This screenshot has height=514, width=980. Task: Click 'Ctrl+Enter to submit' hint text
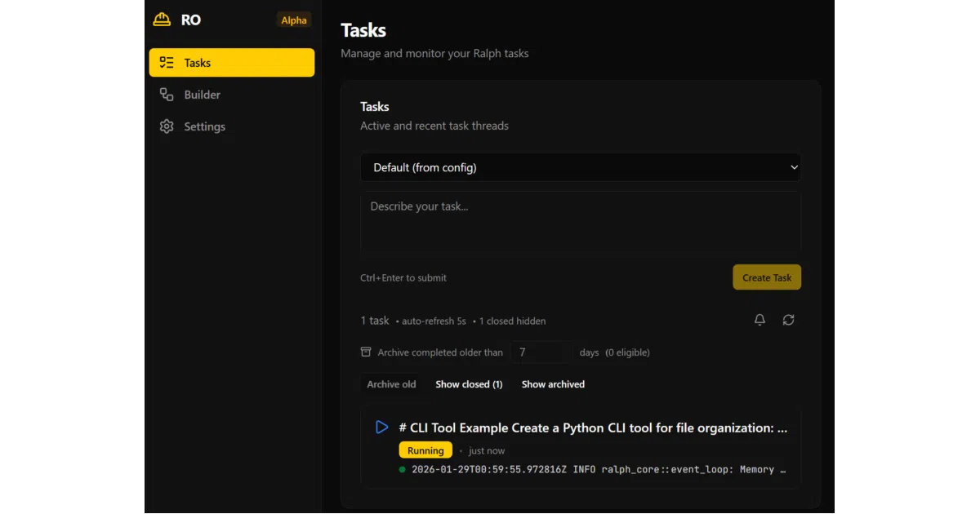(403, 278)
